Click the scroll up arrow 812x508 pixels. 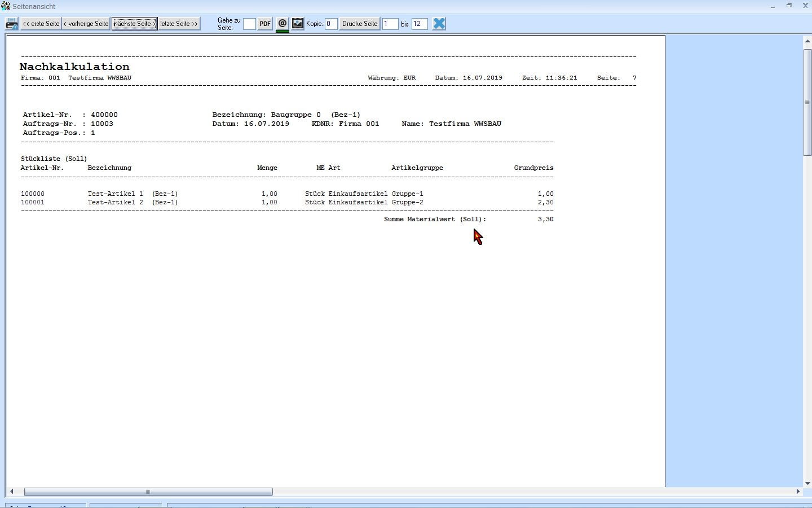click(807, 42)
